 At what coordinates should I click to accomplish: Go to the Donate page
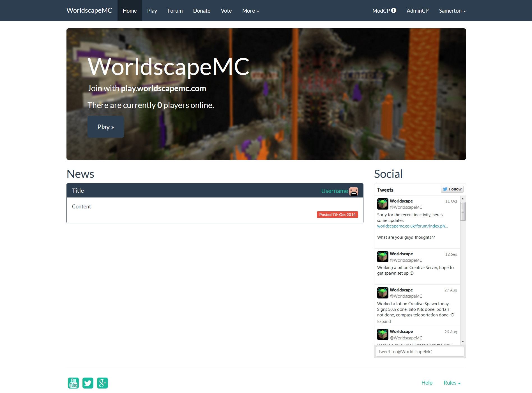click(x=201, y=11)
